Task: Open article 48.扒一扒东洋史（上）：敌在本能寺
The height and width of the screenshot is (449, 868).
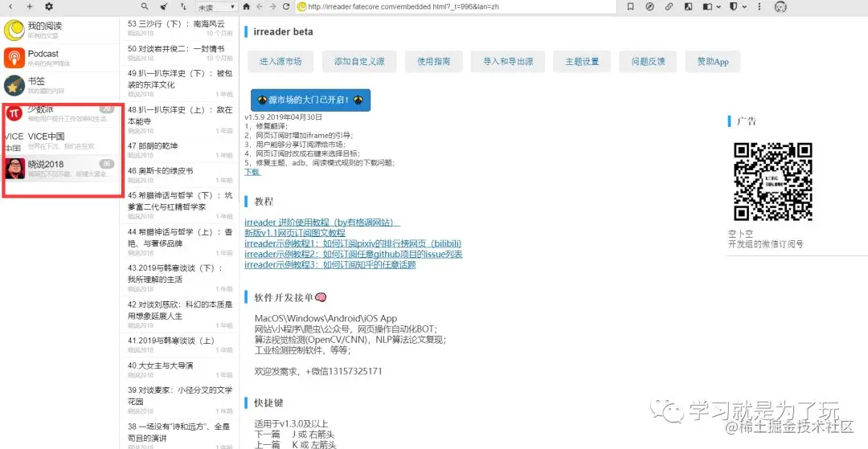Action: pyautogui.click(x=180, y=120)
